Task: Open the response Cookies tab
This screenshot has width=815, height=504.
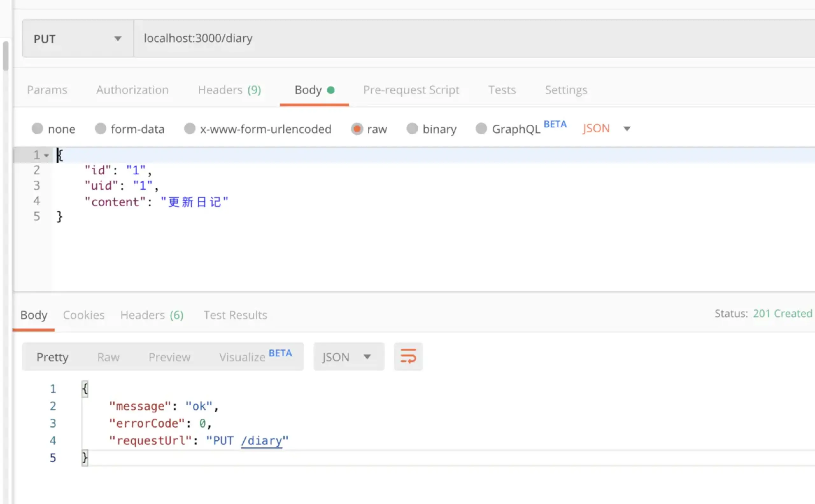Action: [x=84, y=315]
